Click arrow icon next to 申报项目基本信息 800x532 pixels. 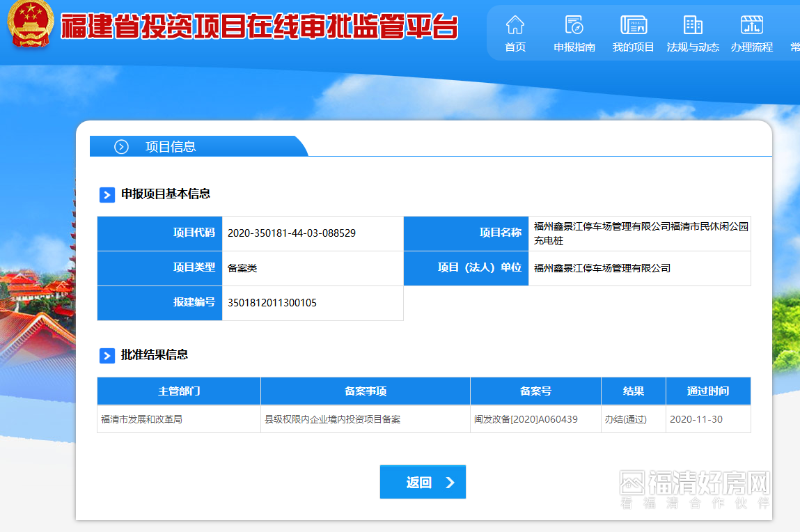[x=107, y=195]
